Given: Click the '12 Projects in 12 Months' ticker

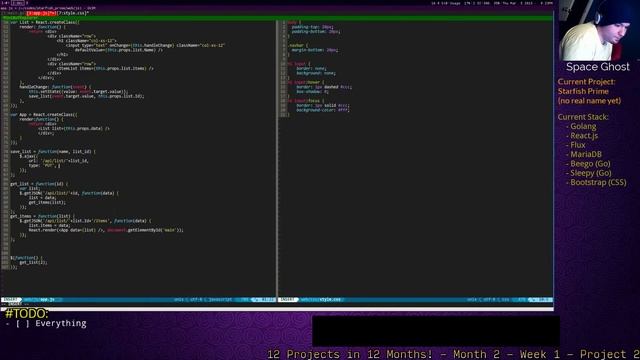Looking at the screenshot, I should tap(453, 354).
